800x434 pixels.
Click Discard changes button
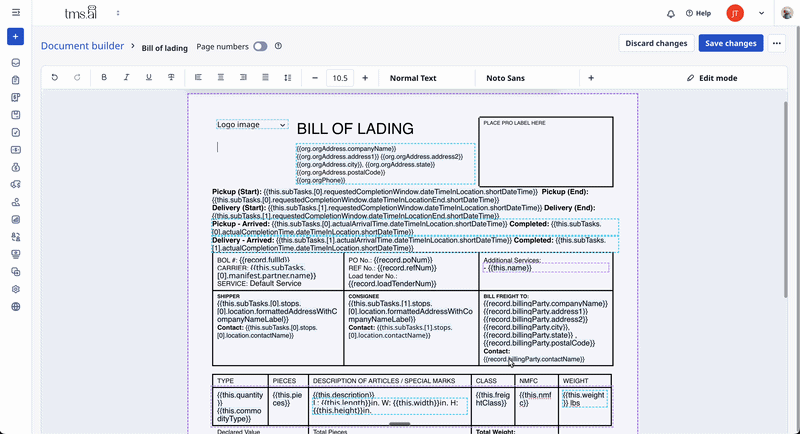click(656, 44)
